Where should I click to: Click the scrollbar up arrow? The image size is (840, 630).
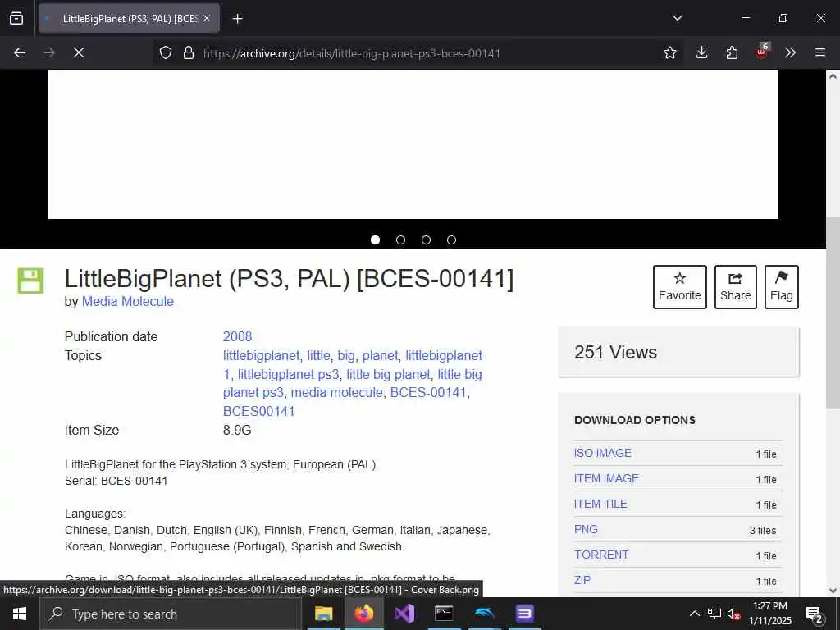point(833,76)
